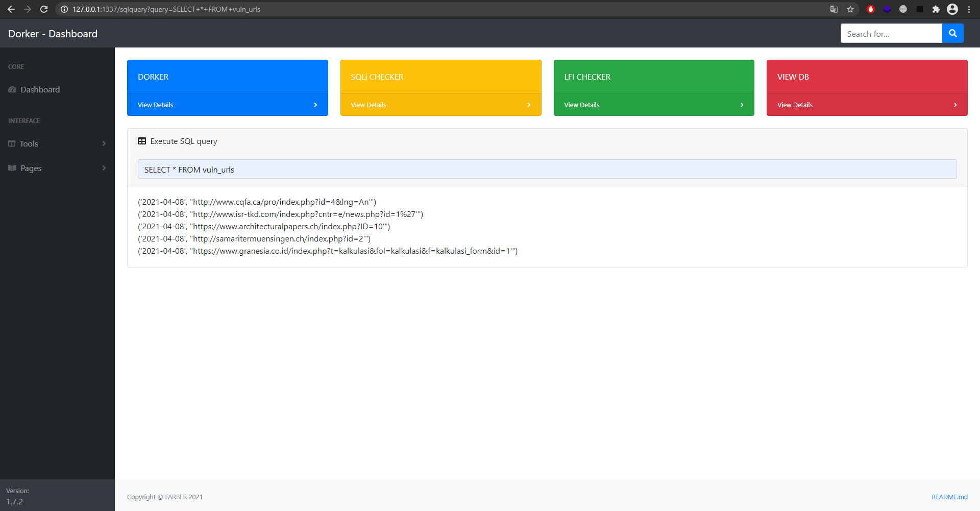This screenshot has height=511, width=980.
Task: Click the browser forward arrow
Action: pos(28,9)
